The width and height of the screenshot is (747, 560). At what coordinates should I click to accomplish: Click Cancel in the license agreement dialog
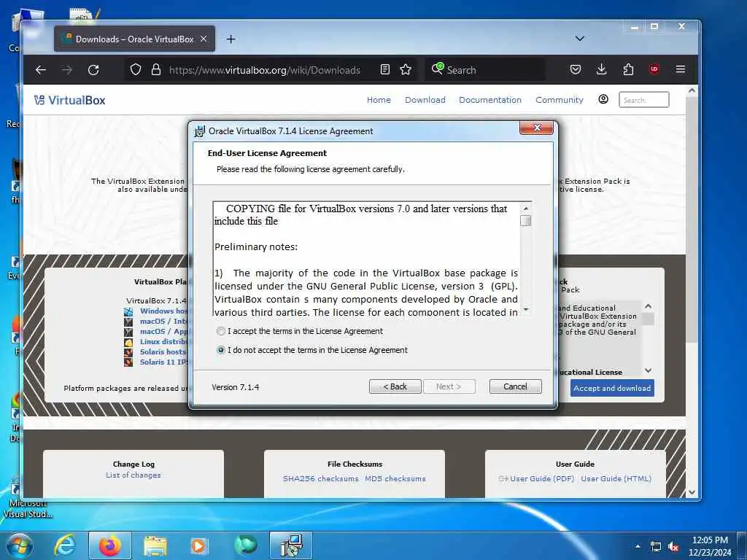pyautogui.click(x=515, y=386)
